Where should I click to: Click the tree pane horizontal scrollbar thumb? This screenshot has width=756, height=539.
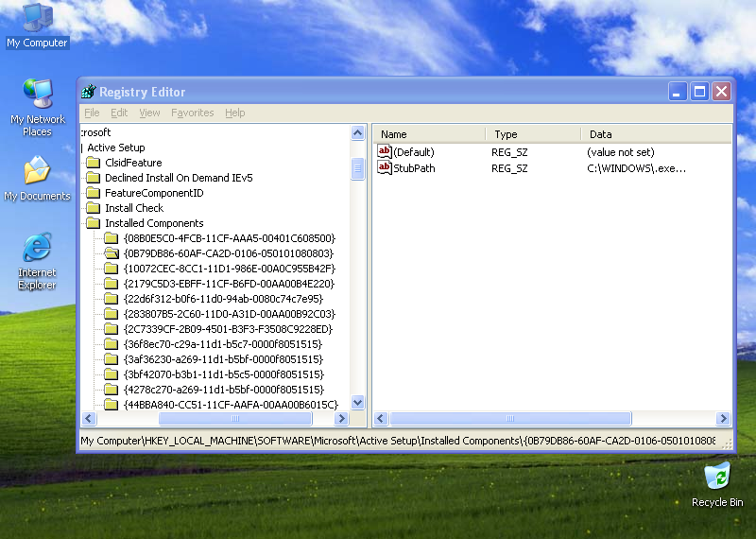coord(235,418)
